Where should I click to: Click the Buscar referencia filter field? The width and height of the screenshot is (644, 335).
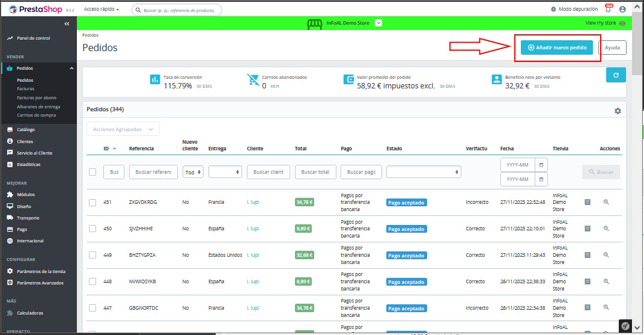pos(153,172)
